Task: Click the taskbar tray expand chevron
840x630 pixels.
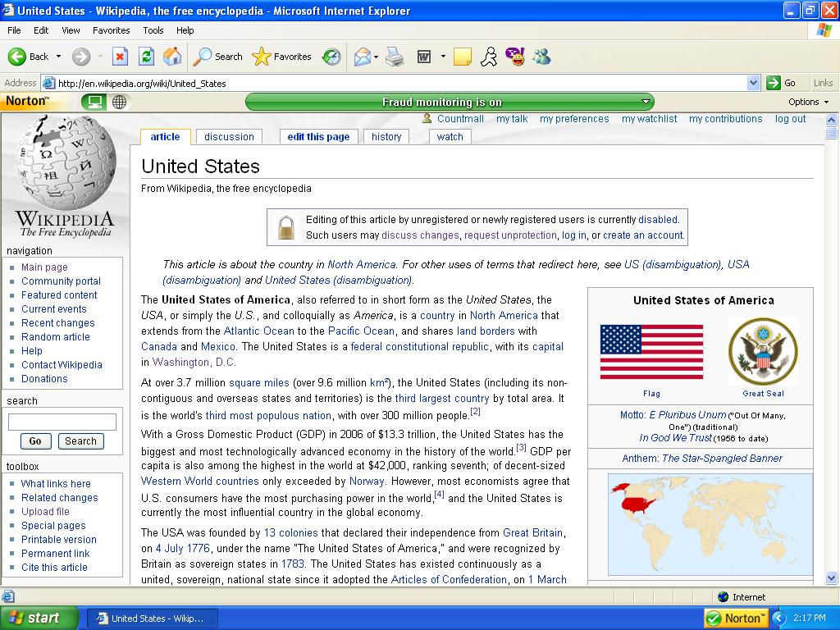Action: tap(778, 619)
